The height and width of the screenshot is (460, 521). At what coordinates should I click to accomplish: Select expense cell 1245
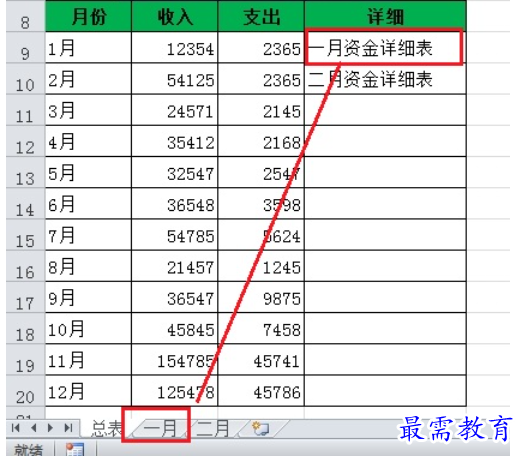coord(261,266)
